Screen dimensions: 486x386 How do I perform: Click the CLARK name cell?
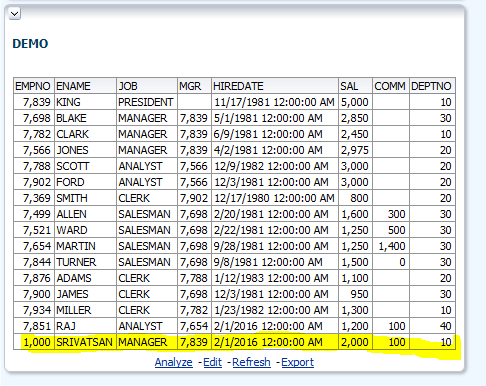[85, 134]
